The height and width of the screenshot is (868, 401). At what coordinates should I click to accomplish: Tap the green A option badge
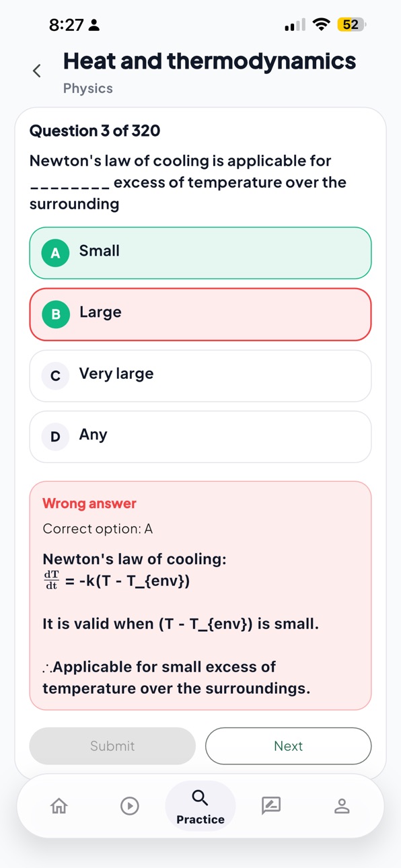pos(55,253)
